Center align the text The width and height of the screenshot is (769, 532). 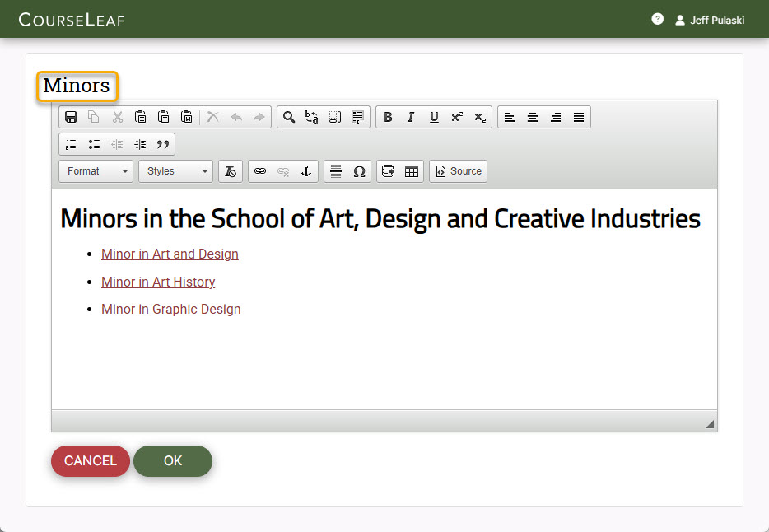coord(533,117)
